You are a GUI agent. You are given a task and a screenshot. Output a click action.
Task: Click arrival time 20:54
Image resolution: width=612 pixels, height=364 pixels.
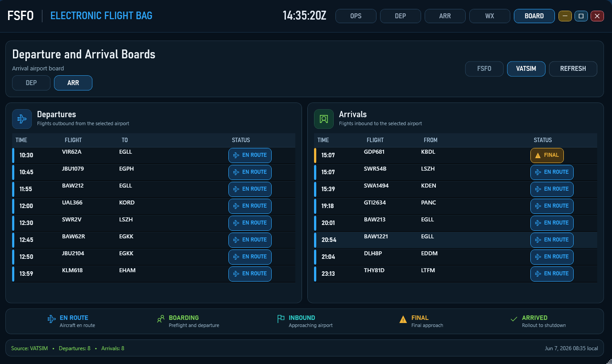point(329,240)
